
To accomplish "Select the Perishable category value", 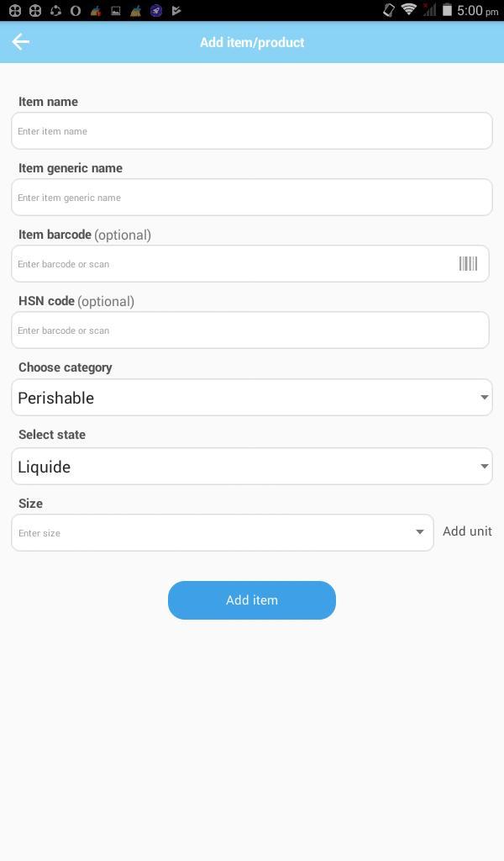I will pos(55,397).
